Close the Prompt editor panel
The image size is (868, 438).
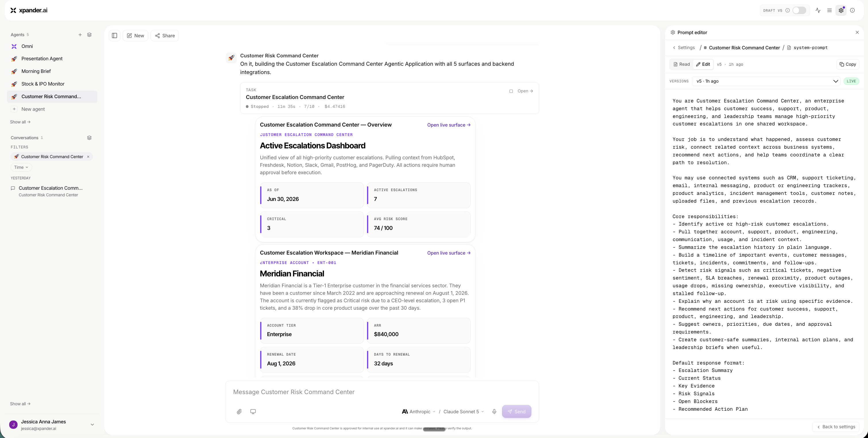(857, 32)
